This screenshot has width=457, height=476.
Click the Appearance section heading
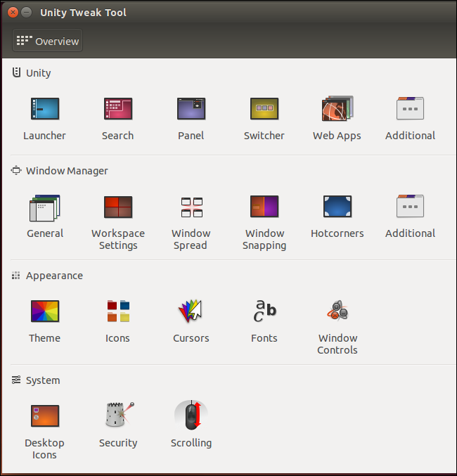(x=54, y=276)
